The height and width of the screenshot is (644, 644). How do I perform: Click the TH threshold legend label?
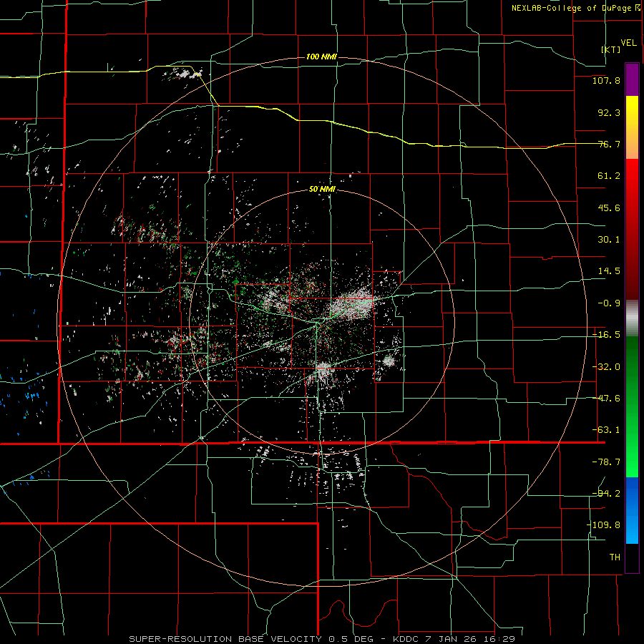tap(615, 557)
